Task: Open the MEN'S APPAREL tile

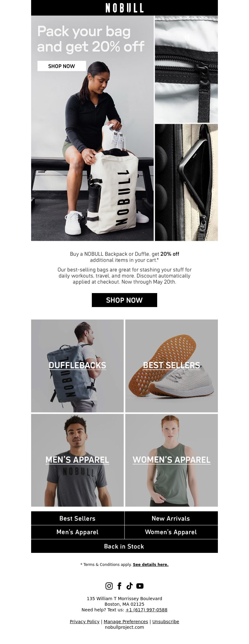Action: (78, 460)
